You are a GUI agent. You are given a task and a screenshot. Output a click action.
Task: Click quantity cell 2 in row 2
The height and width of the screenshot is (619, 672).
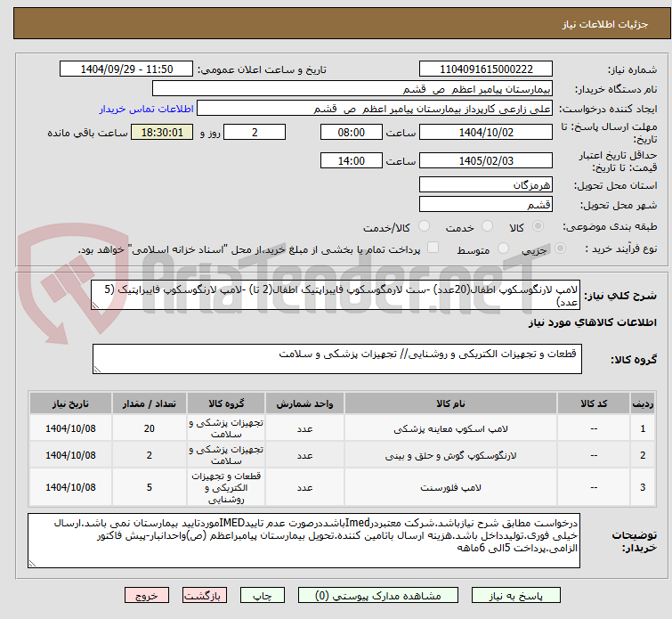click(150, 455)
